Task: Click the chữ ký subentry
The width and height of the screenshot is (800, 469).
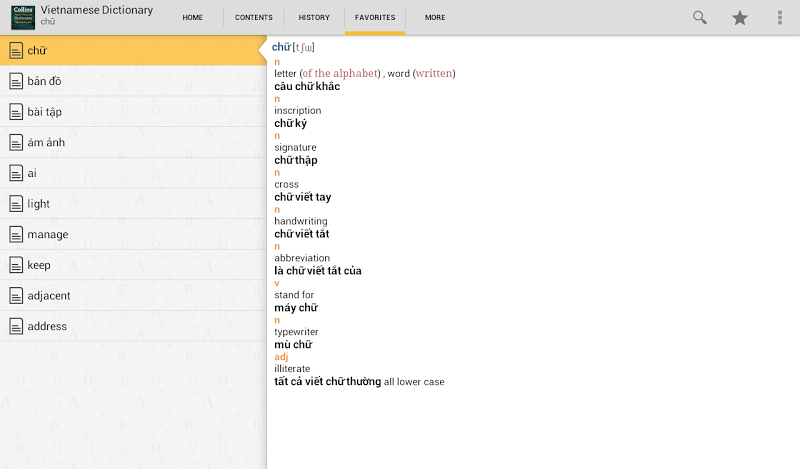Action: [291, 124]
